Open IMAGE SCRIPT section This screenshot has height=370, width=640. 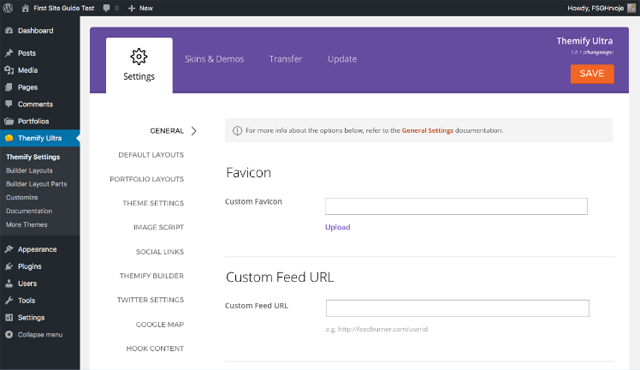point(158,227)
